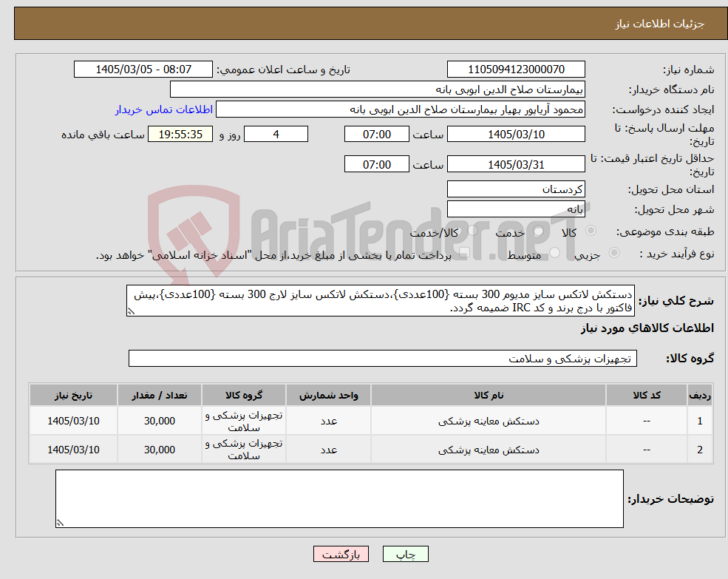The height and width of the screenshot is (579, 728).
Task: Click row 1 item code cell
Action: pos(647,421)
